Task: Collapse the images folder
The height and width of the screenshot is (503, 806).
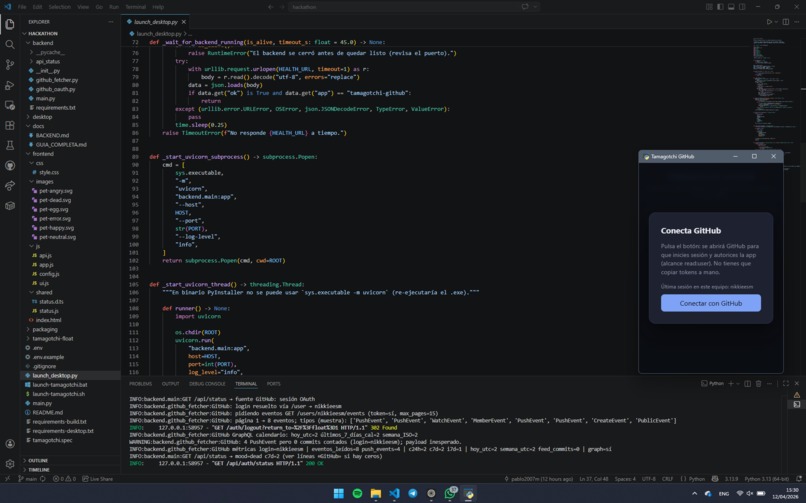Action: [45, 182]
